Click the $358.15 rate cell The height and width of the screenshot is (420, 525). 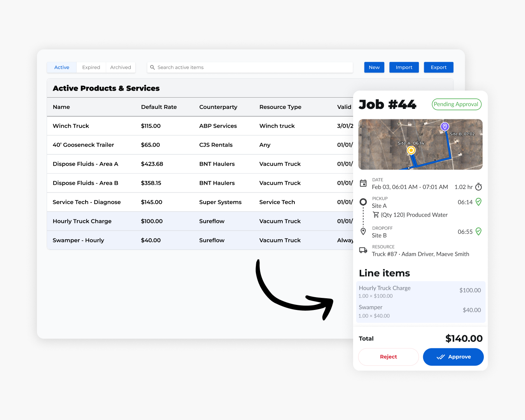(x=151, y=183)
